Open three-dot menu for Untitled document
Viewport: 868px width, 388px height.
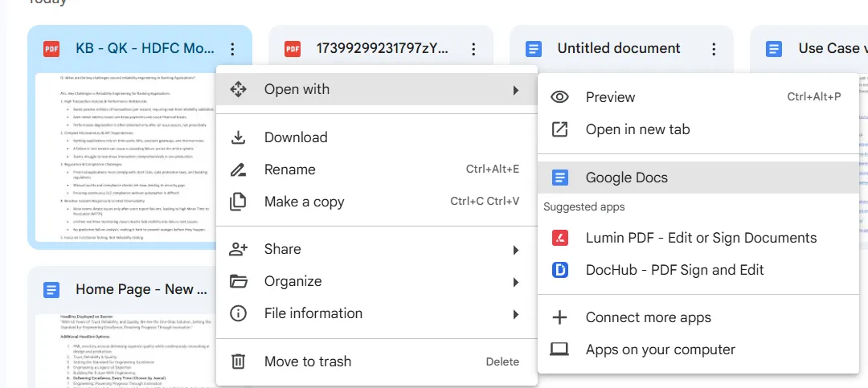(714, 49)
